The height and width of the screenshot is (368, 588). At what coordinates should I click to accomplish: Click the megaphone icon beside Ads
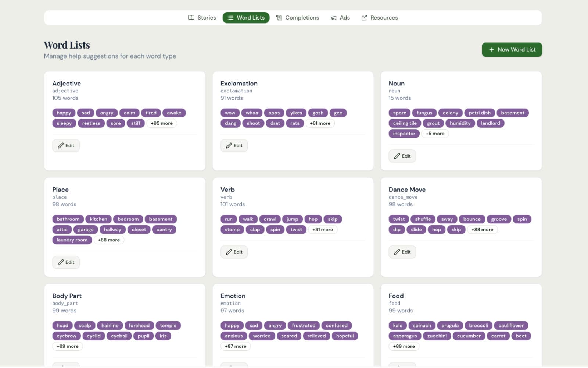(x=333, y=17)
